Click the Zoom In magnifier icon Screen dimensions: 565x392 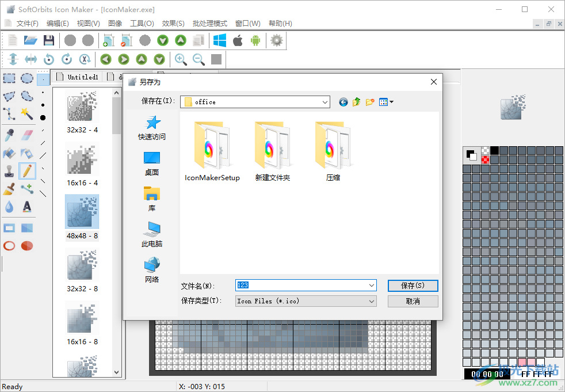181,59
